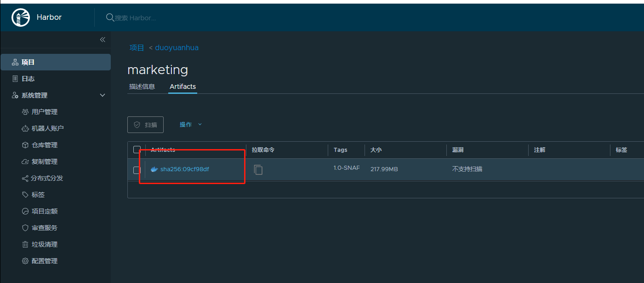
Task: Click the 机器人账户 robot icon
Action: coord(25,128)
